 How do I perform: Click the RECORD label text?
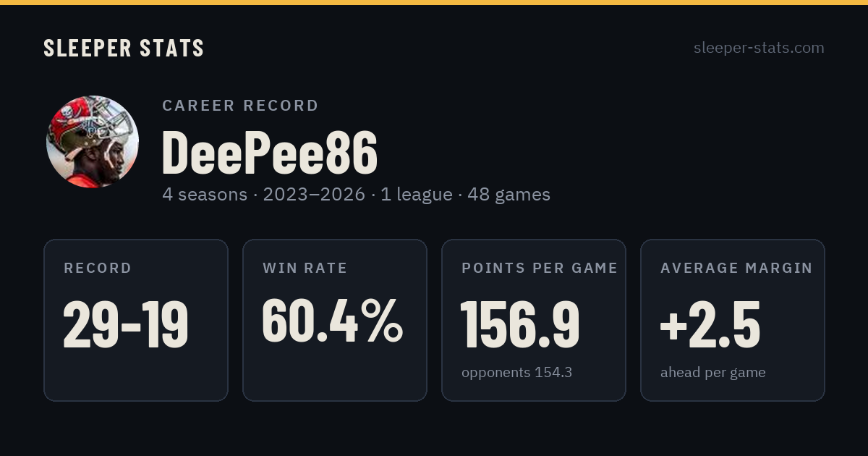(98, 268)
